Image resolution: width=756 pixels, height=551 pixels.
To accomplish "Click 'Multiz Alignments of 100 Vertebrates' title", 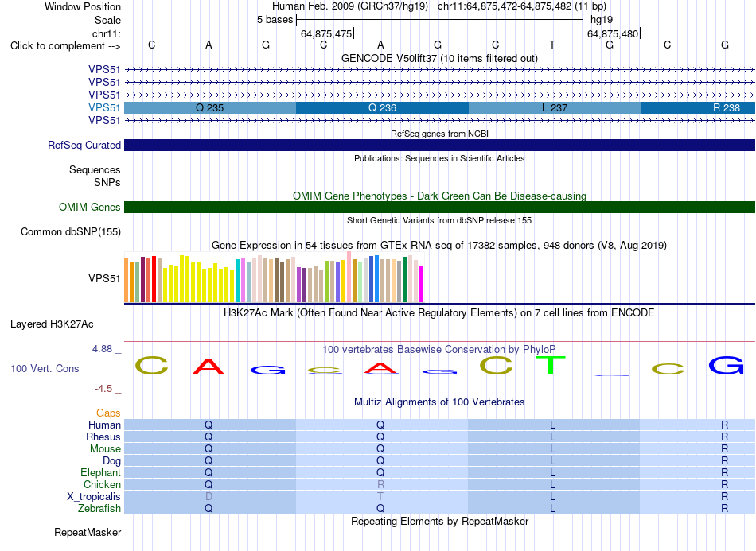I will point(439,402).
